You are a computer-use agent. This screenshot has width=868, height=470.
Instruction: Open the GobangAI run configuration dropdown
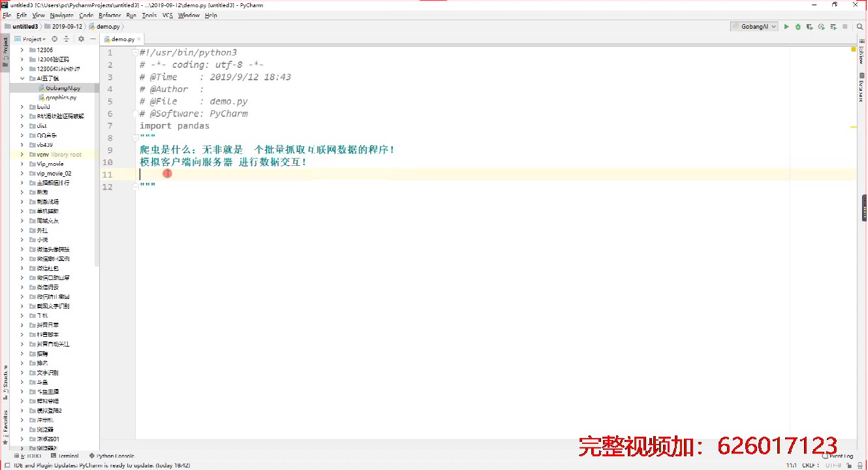(x=754, y=27)
